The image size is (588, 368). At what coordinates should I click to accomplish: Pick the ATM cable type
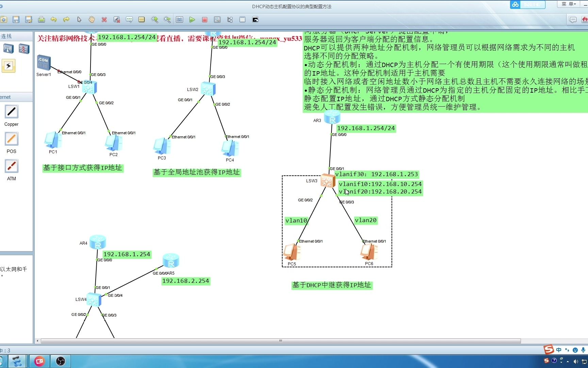(x=11, y=166)
